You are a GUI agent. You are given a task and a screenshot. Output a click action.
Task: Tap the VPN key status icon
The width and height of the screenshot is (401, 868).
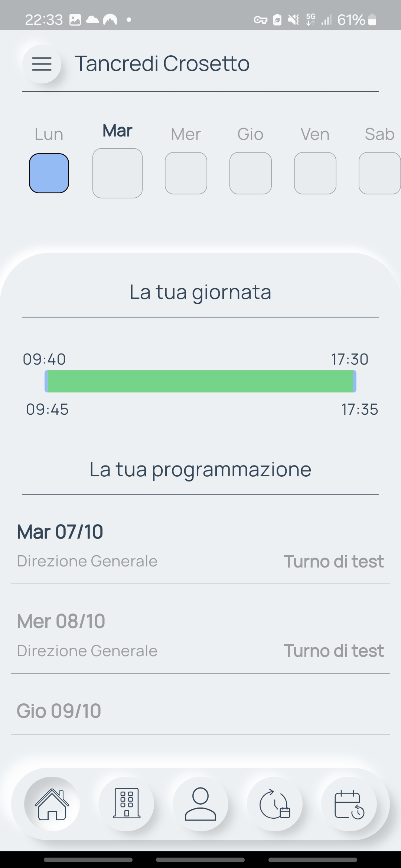[x=260, y=20]
